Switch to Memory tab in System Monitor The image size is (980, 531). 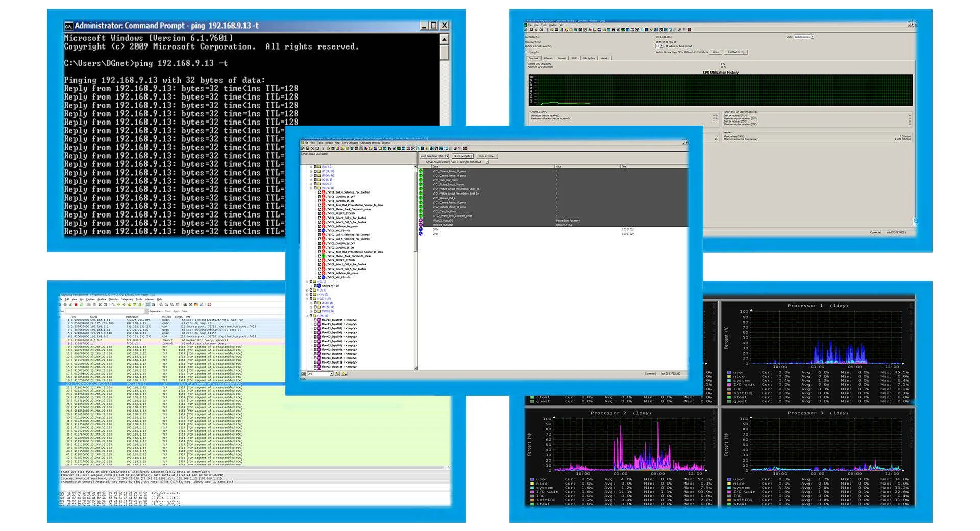pyautogui.click(x=605, y=58)
